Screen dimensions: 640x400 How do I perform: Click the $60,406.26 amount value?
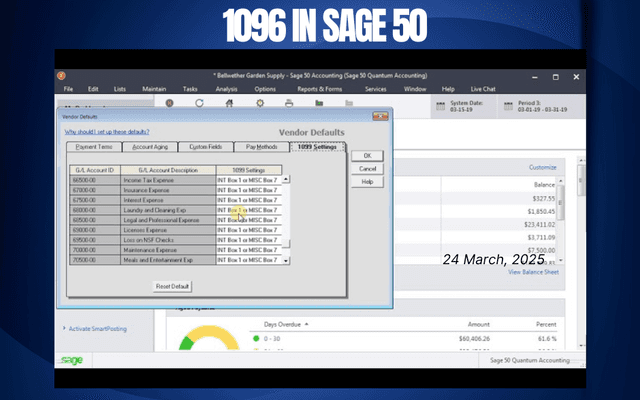(x=474, y=338)
